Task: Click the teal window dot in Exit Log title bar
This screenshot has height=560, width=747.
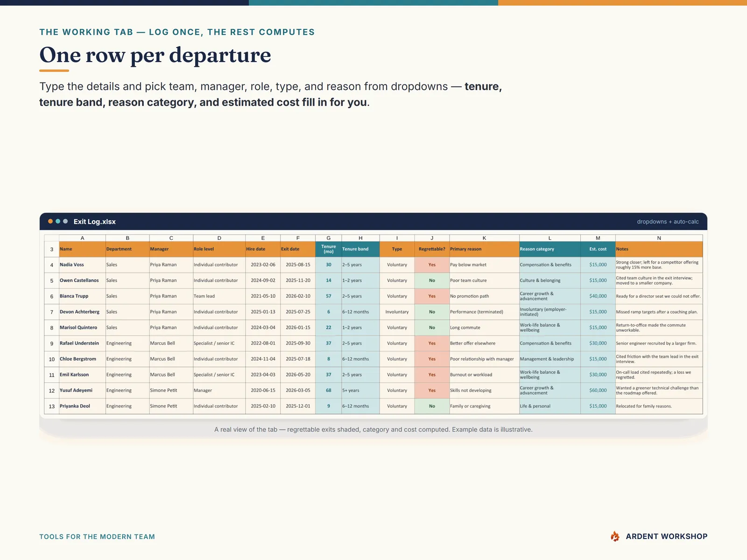Action: point(58,221)
